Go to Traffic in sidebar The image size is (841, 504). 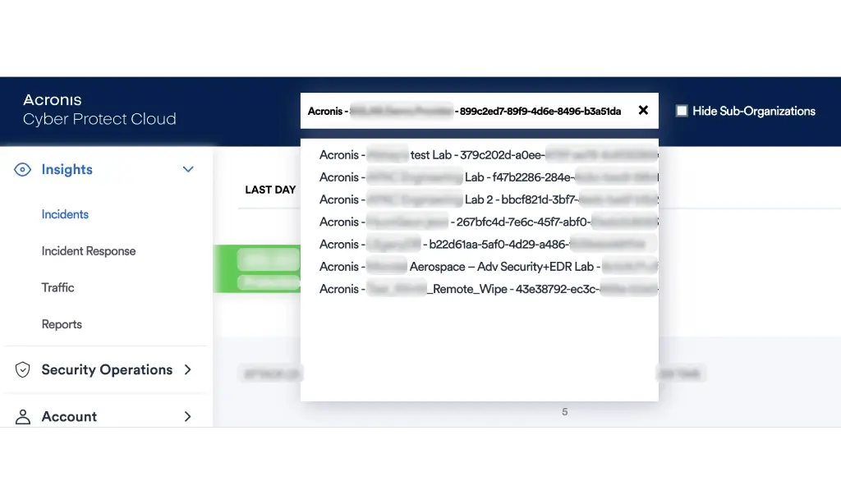click(58, 288)
